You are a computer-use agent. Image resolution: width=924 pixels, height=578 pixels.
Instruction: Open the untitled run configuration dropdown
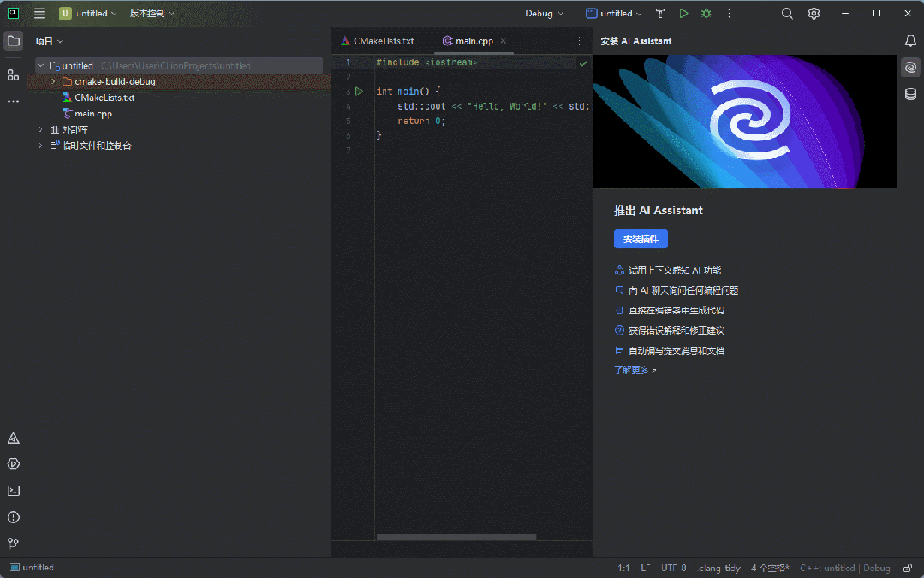(613, 13)
